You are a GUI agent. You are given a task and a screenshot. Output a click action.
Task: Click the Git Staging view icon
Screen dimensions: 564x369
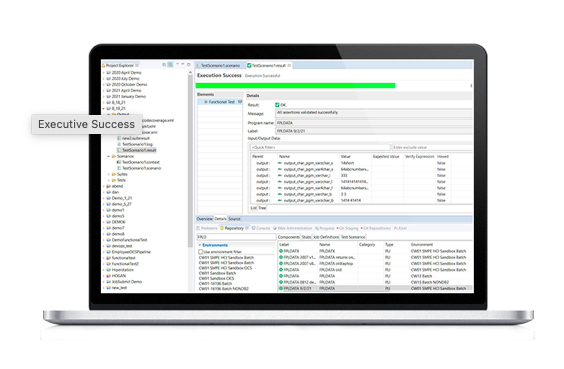point(337,228)
